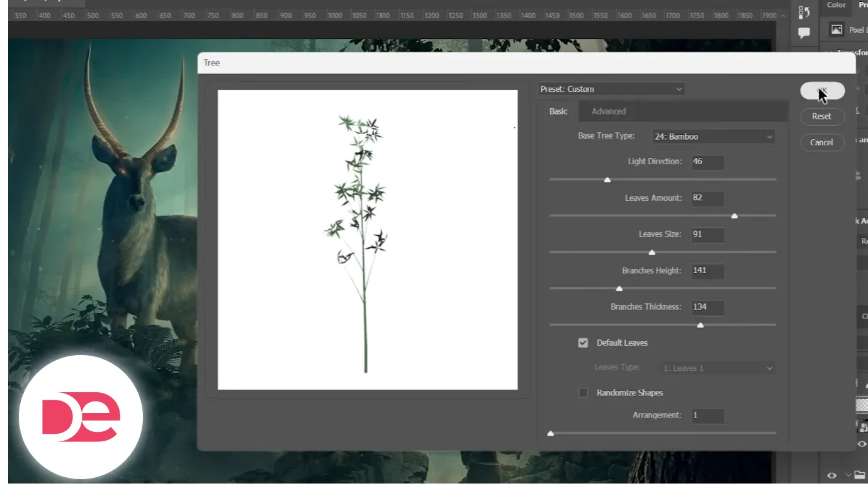Click the Branches Thickness slider handle
868x498 pixels.
[x=700, y=325]
